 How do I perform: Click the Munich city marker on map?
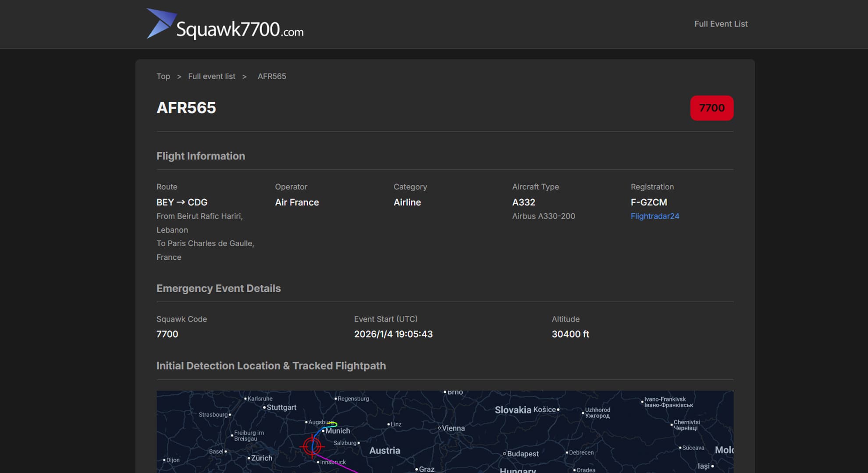(x=324, y=431)
